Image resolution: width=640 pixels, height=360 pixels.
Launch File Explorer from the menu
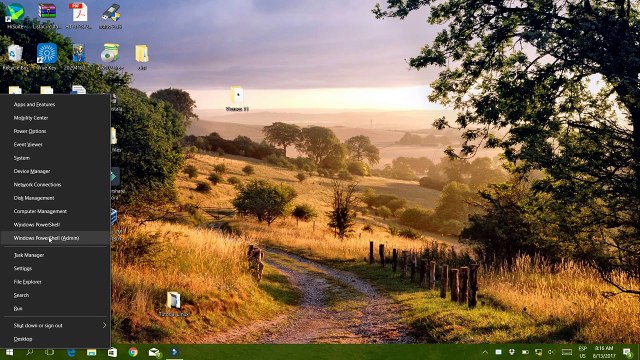pos(55,282)
